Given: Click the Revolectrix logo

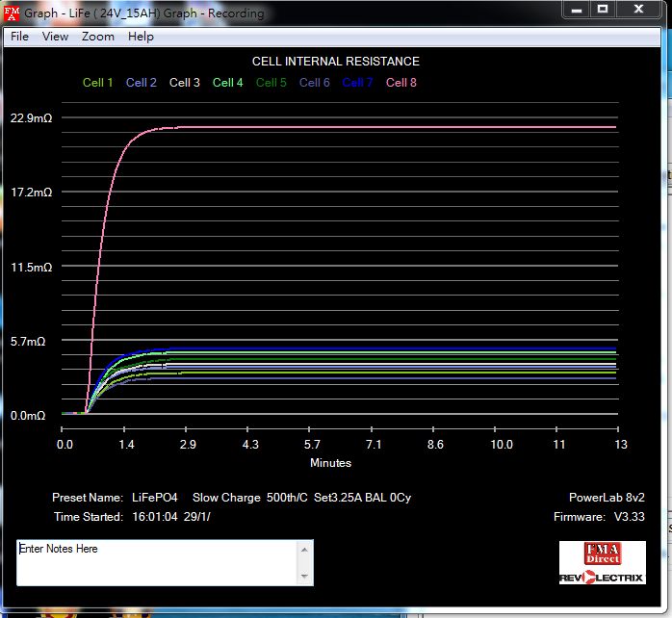Looking at the screenshot, I should click(602, 577).
